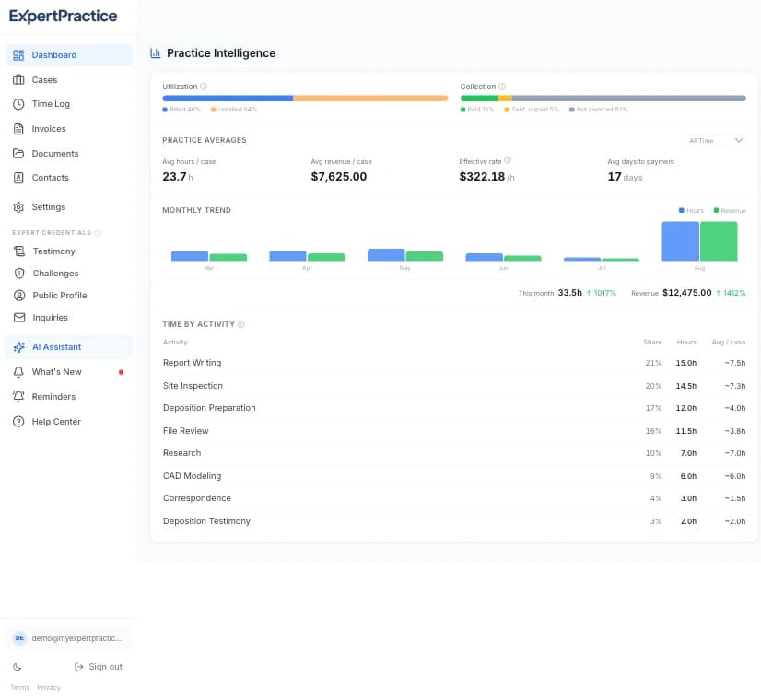Click the Cases briefcase icon
Screen dimensions: 761x700
(x=18, y=79)
